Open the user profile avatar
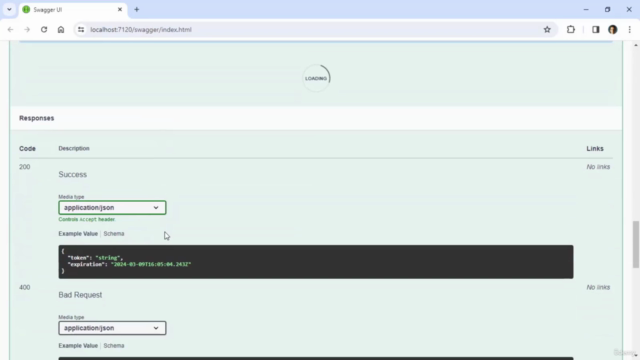 click(x=613, y=29)
